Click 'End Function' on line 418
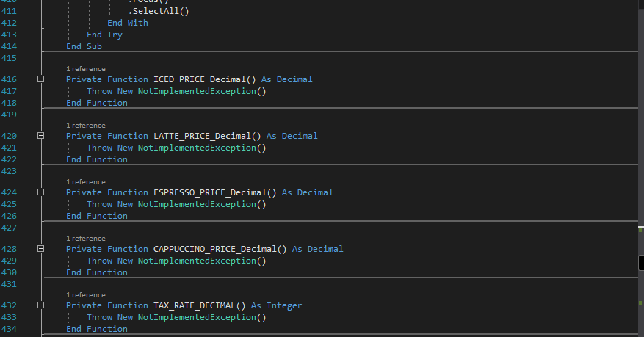Viewport: 644px width, 337px height. [96, 103]
